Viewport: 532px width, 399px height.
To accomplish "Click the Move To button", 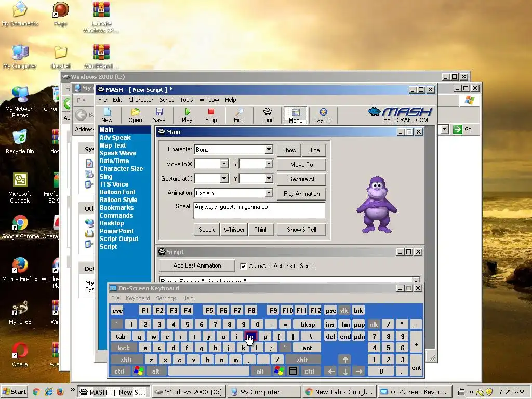I will click(x=301, y=165).
